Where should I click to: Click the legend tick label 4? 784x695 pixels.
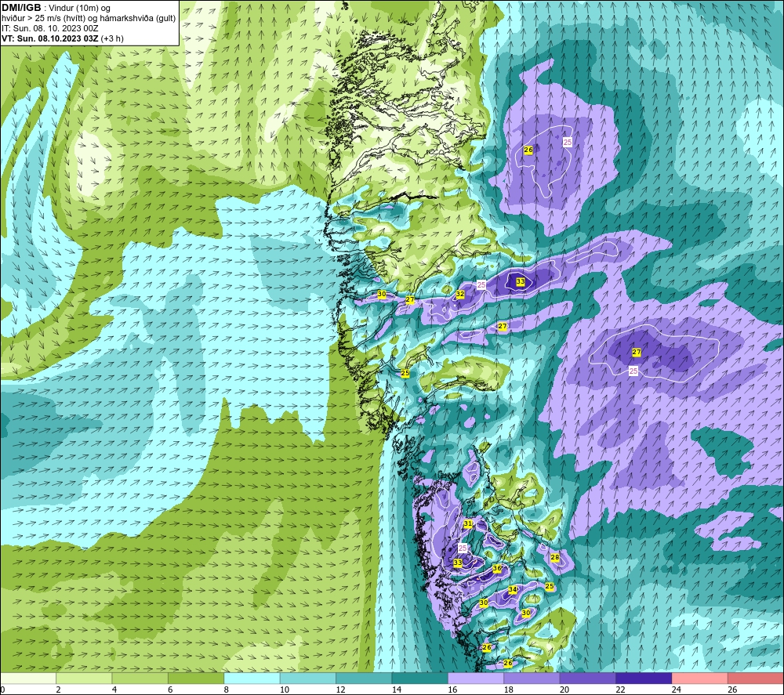(114, 690)
